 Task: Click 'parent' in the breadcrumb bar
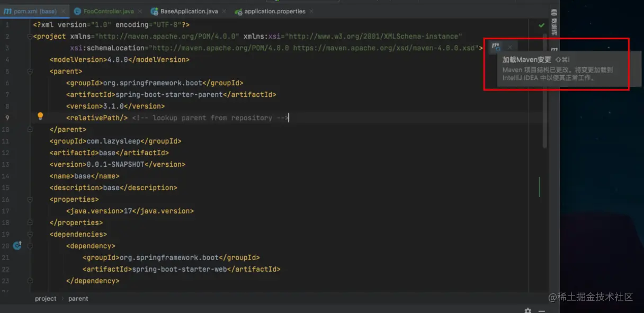pos(78,299)
